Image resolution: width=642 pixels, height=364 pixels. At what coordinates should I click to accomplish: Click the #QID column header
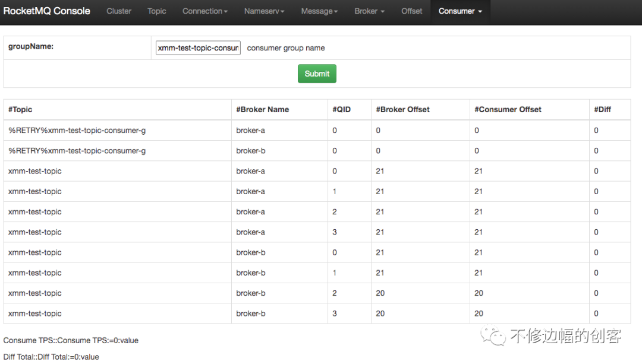[342, 109]
